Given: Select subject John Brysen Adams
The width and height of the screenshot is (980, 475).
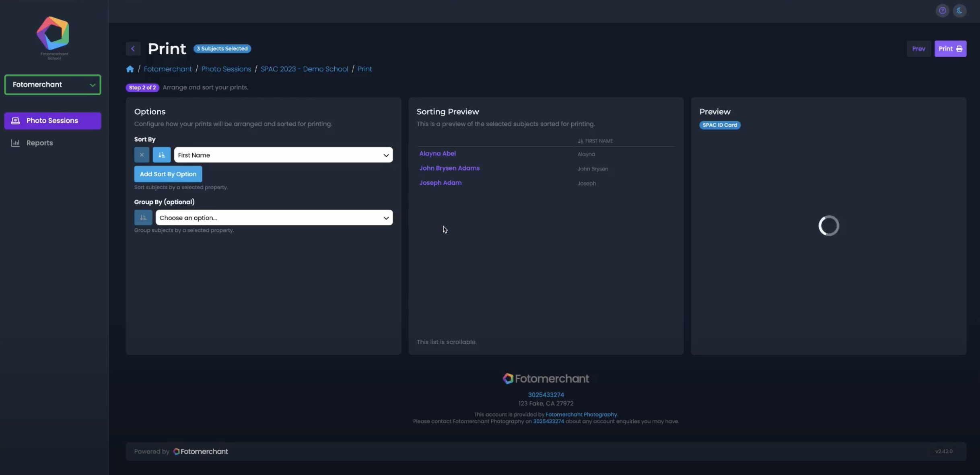Looking at the screenshot, I should (x=449, y=168).
